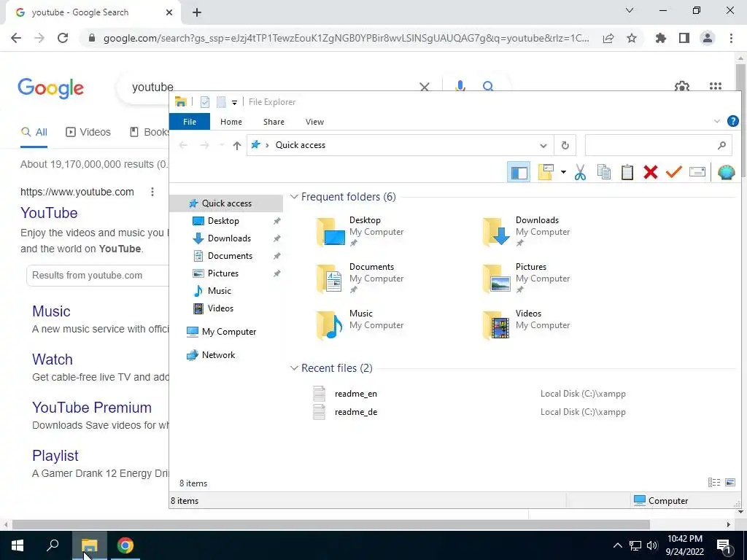The height and width of the screenshot is (560, 747).
Task: Click the Properties checkmark in title bar
Action: [x=205, y=102]
